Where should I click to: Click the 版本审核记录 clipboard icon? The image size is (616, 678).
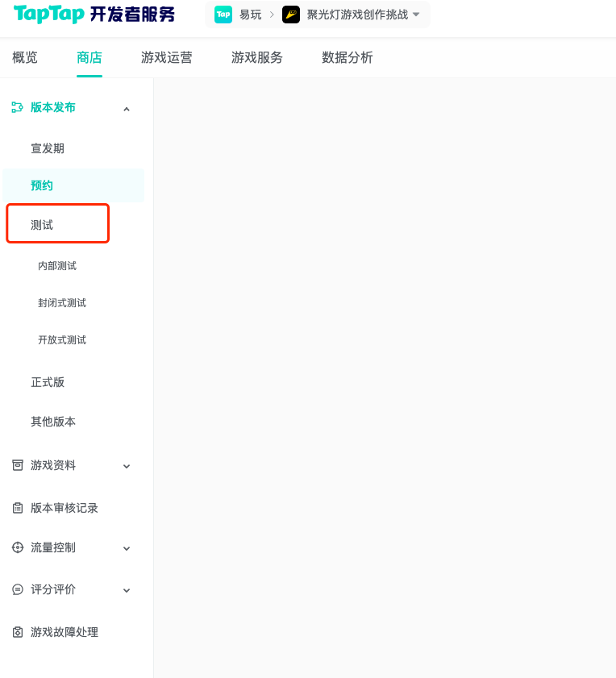pos(18,508)
